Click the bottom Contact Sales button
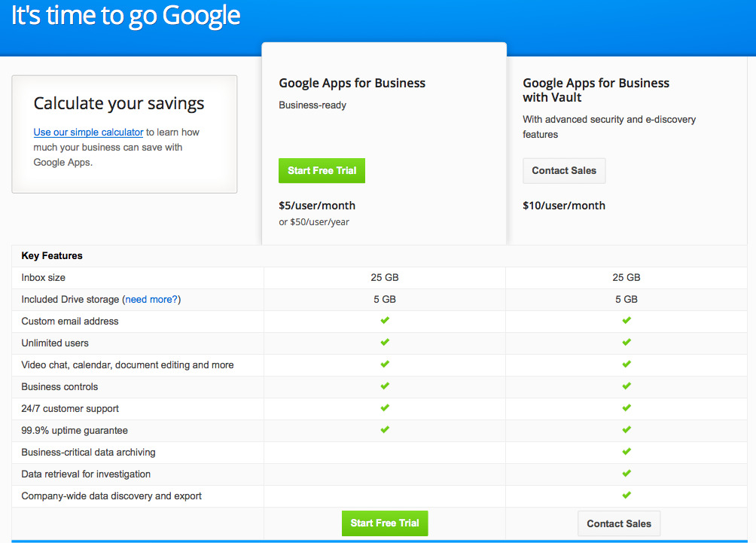This screenshot has width=756, height=543. click(619, 523)
